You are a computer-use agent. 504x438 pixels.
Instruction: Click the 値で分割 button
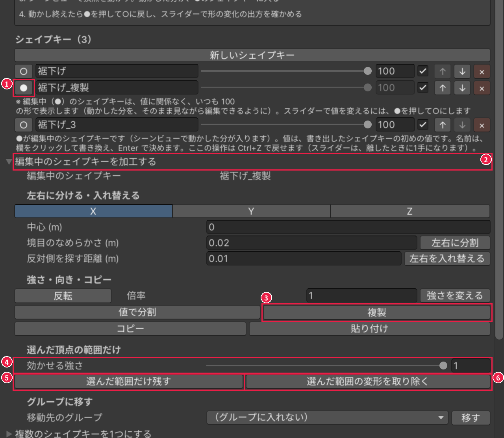tap(137, 312)
